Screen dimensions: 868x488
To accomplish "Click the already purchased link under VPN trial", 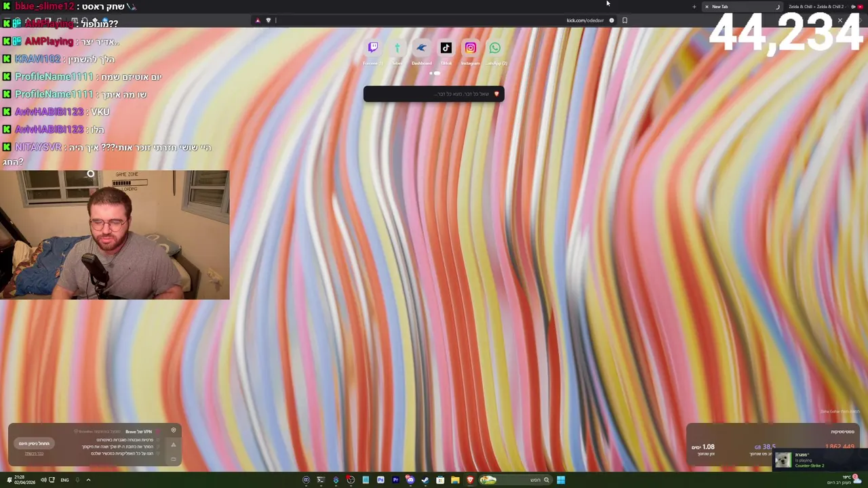I will click(34, 453).
